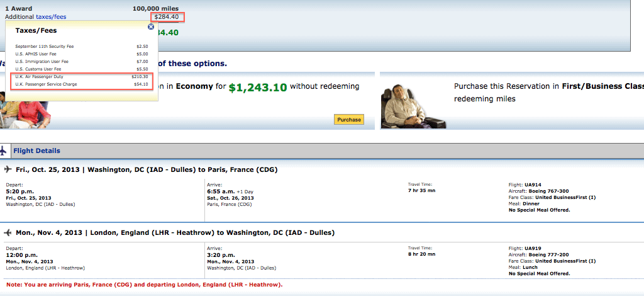Click the flight number UA919
Screen dimensions: 644x296
click(x=533, y=248)
